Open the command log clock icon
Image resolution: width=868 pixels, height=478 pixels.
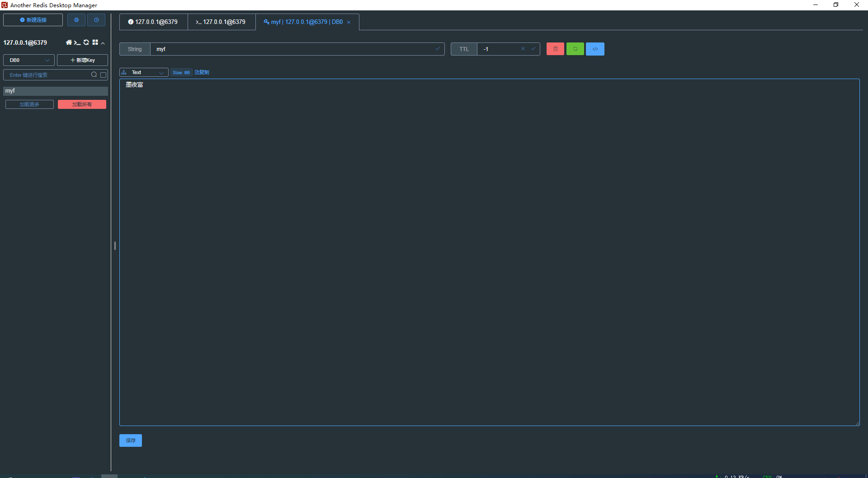point(96,20)
